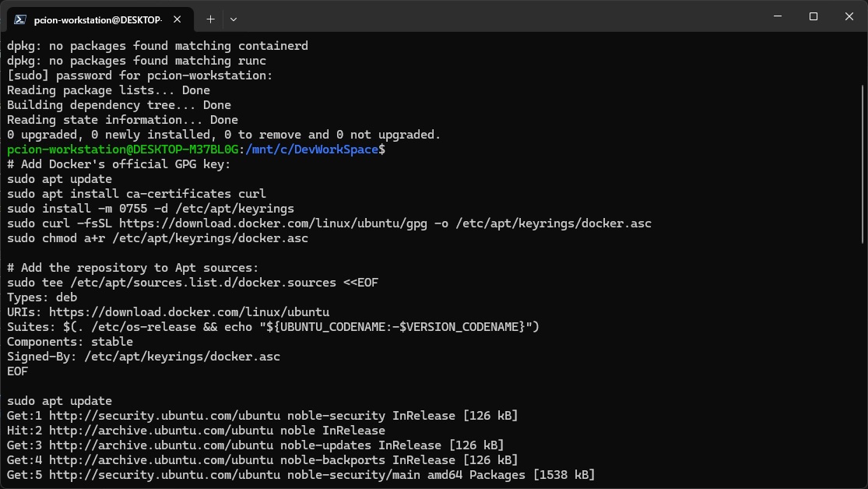Click the URIs download.docker.com/linux/ubuntu link
Viewport: 868px width, 489px height.
click(x=189, y=312)
